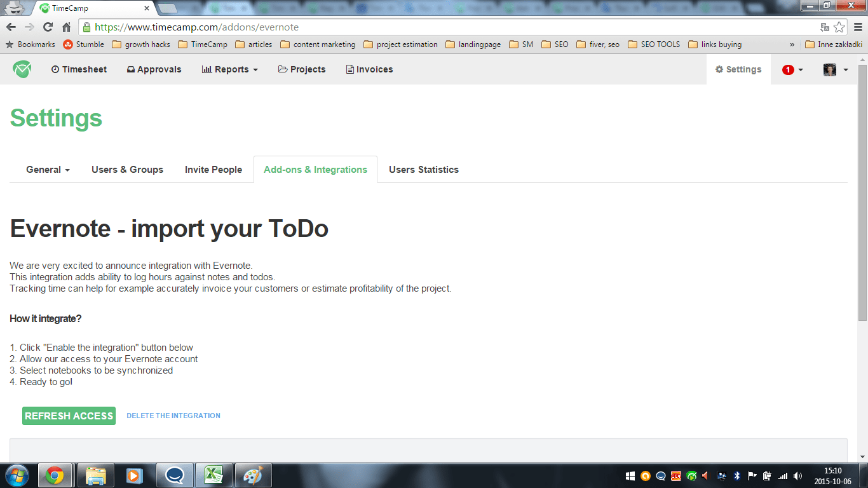Open the Approvals page

pos(154,69)
